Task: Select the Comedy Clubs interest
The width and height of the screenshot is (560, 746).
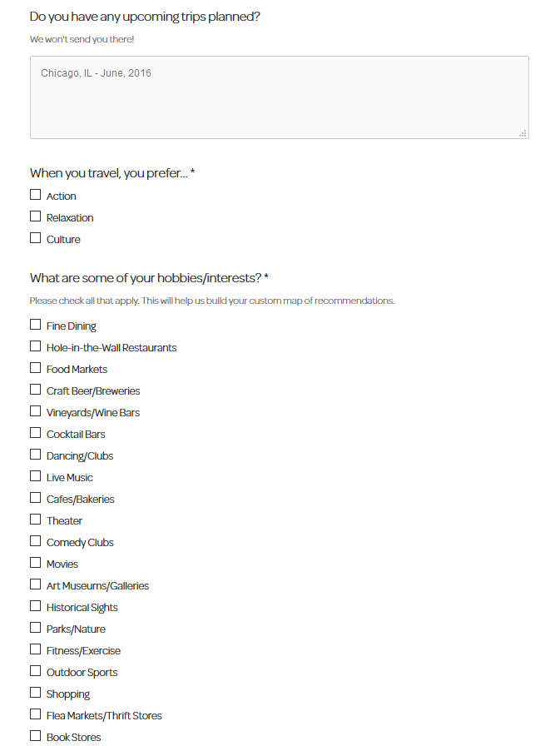Action: pos(35,540)
